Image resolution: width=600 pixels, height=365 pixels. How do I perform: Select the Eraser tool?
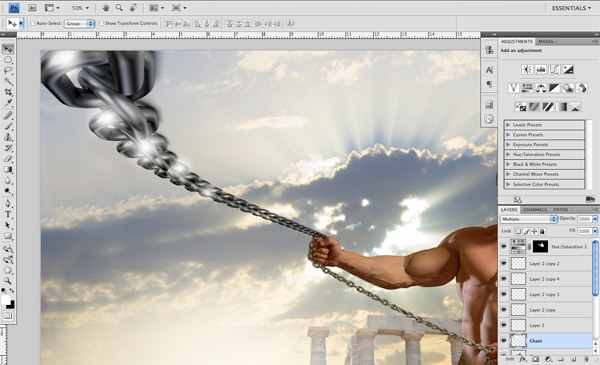(x=8, y=159)
